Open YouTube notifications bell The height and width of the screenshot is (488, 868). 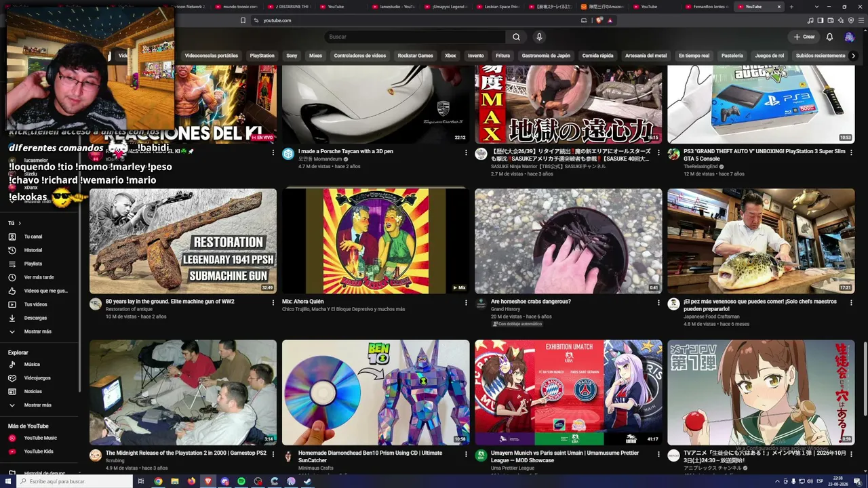(x=829, y=37)
